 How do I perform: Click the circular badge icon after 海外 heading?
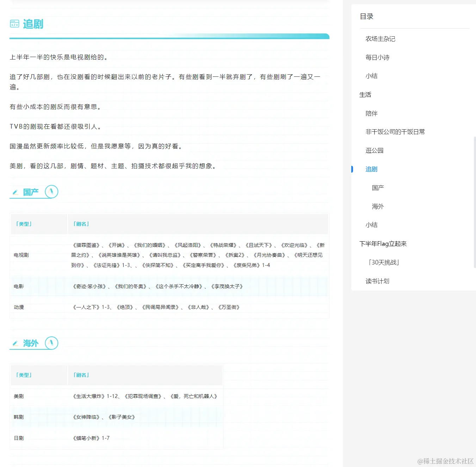point(51,343)
